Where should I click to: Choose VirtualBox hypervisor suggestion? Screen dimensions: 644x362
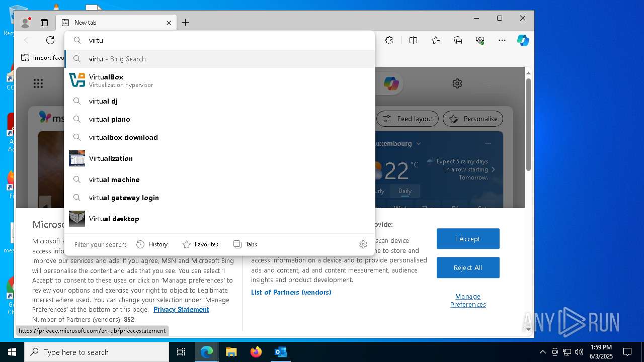pyautogui.click(x=220, y=80)
